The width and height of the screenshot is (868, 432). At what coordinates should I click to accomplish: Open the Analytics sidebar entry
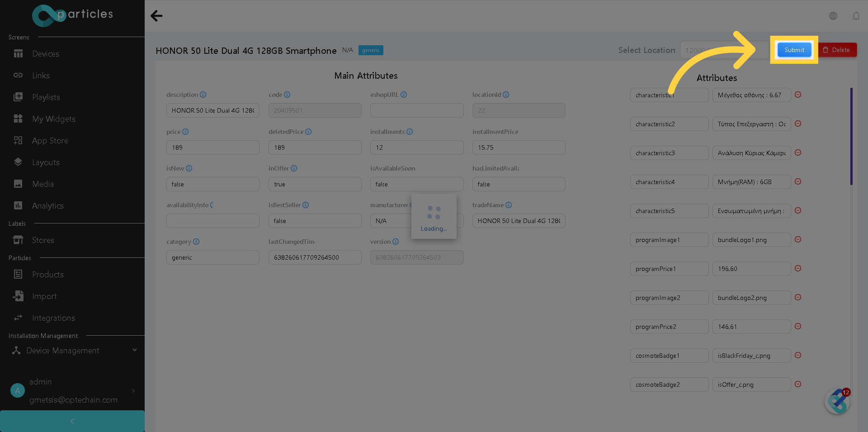click(47, 206)
